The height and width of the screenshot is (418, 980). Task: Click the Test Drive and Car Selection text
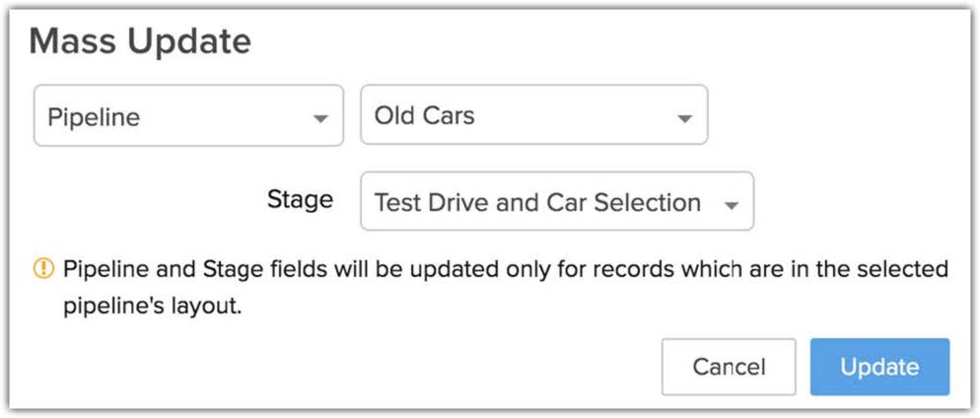[537, 202]
